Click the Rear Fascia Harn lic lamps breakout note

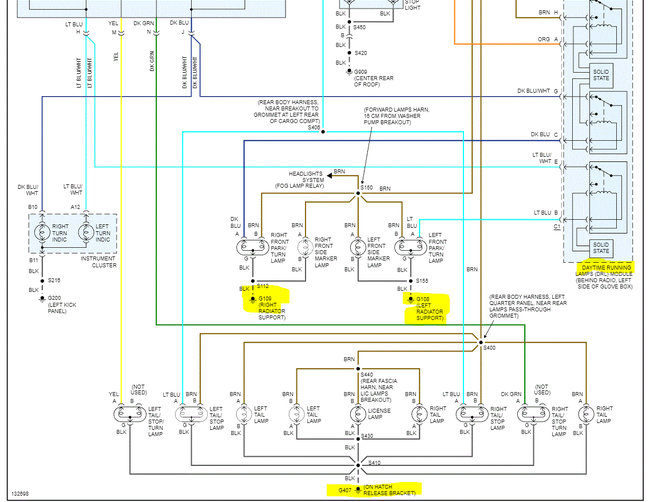pos(379,390)
